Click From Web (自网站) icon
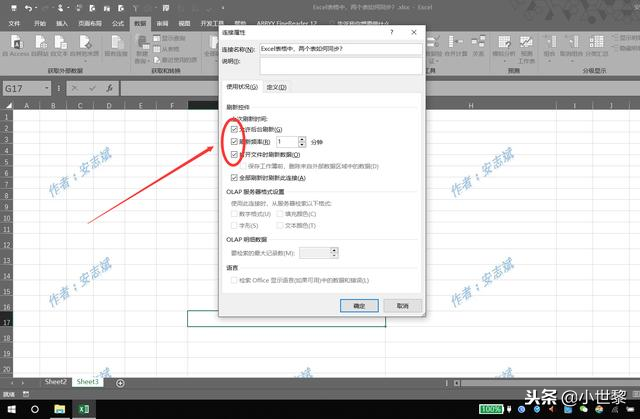 (40, 46)
